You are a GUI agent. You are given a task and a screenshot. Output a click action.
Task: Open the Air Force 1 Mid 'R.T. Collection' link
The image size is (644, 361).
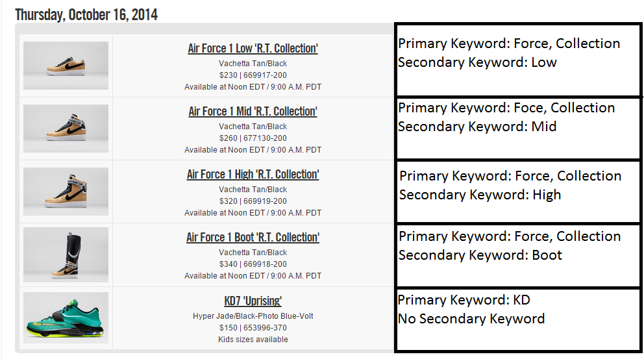coord(253,112)
